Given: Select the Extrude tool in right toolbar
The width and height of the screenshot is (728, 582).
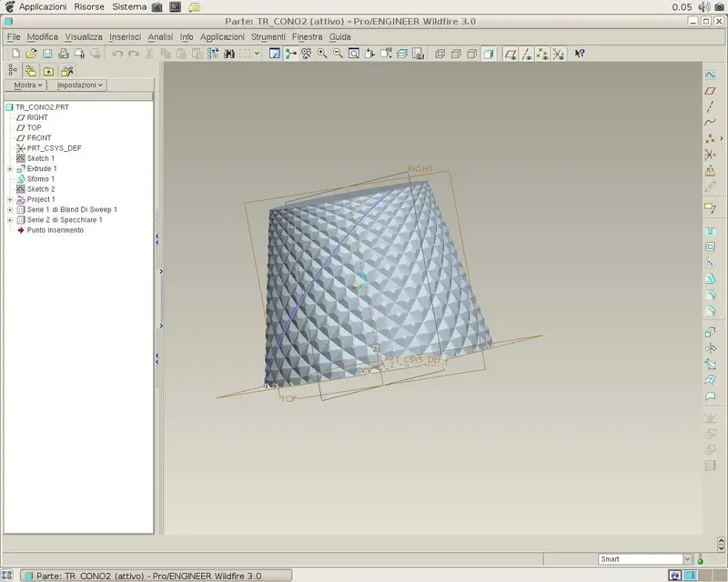Looking at the screenshot, I should pyautogui.click(x=710, y=332).
